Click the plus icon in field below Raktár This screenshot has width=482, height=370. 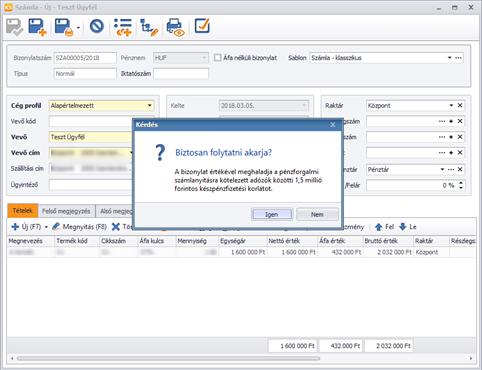(451, 121)
